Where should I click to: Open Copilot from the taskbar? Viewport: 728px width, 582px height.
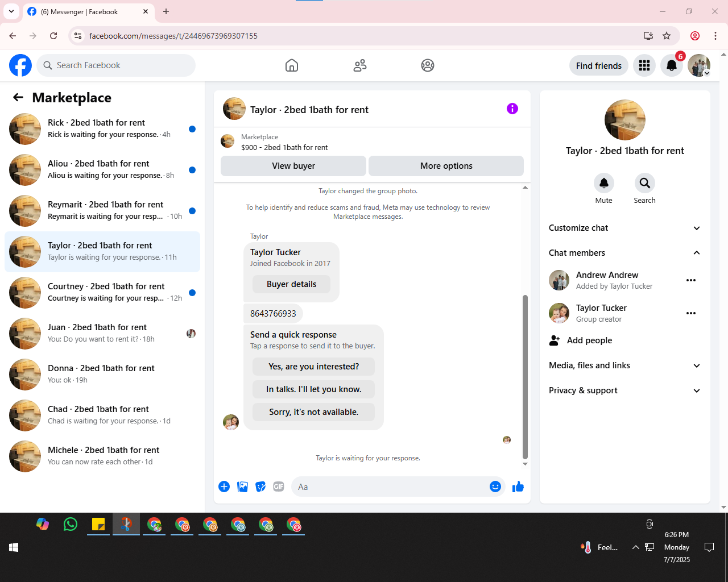coord(43,524)
